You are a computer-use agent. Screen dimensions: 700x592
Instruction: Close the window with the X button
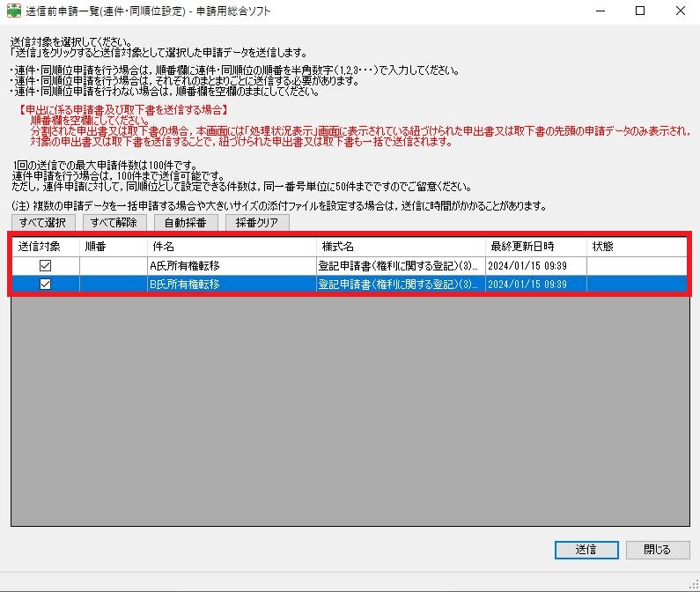tap(681, 11)
